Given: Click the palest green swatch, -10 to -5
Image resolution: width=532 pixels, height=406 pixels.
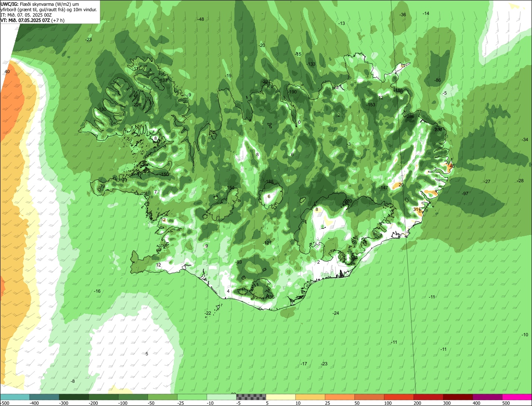Looking at the screenshot, I should click(222, 397).
